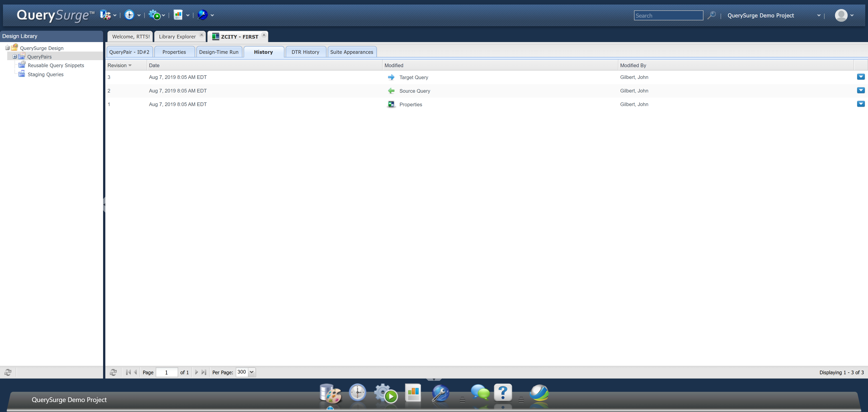This screenshot has width=868, height=412.
Task: Open action menu for revision 2 row
Action: [x=861, y=90]
